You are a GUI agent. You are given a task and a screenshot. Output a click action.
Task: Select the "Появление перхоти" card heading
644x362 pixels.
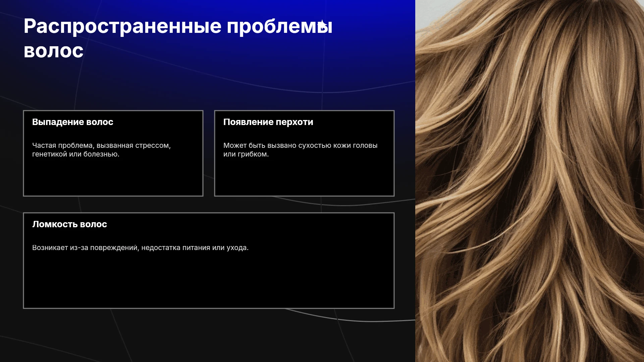tap(268, 122)
